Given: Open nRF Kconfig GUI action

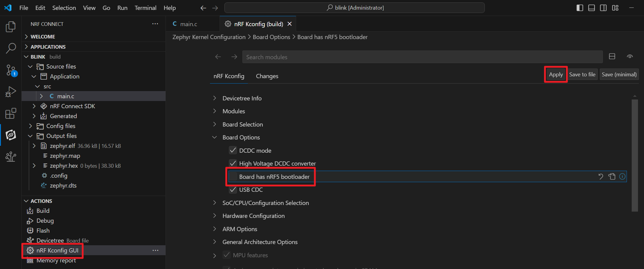Looking at the screenshot, I should tap(57, 250).
